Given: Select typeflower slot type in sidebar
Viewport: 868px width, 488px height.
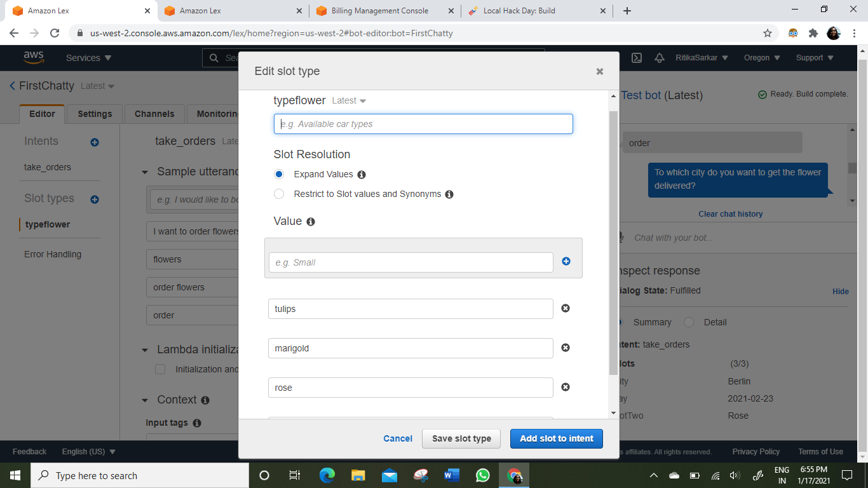Looking at the screenshot, I should point(48,224).
